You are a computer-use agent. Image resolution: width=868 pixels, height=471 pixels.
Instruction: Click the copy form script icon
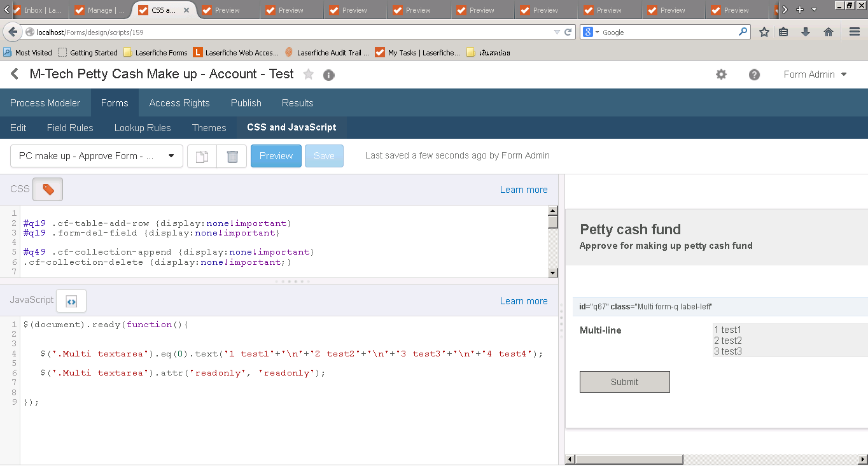pyautogui.click(x=202, y=156)
